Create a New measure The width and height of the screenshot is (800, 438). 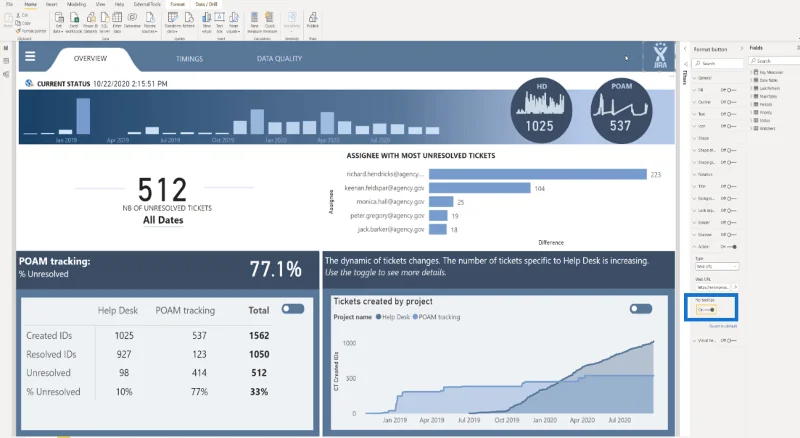(254, 18)
